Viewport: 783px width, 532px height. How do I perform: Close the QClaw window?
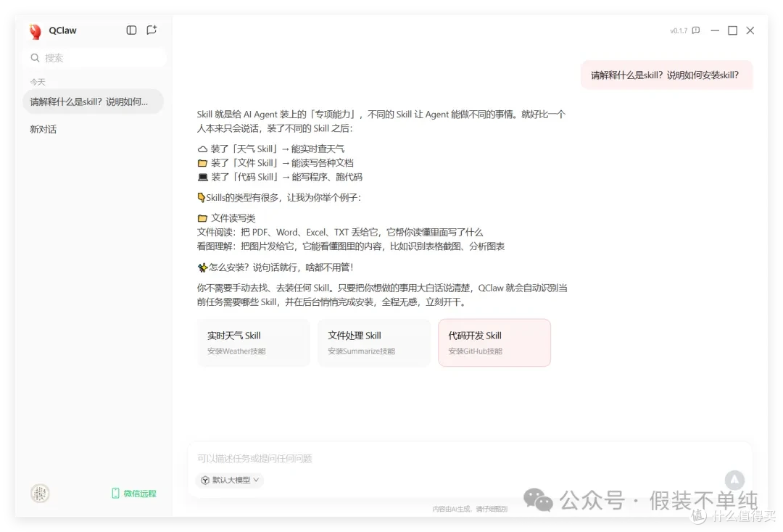click(x=750, y=30)
